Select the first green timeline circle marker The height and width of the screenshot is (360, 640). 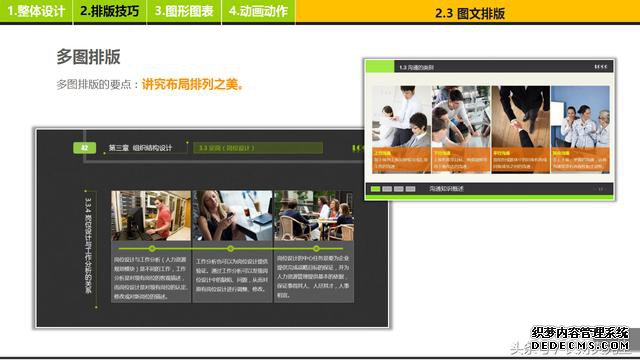click(x=152, y=249)
